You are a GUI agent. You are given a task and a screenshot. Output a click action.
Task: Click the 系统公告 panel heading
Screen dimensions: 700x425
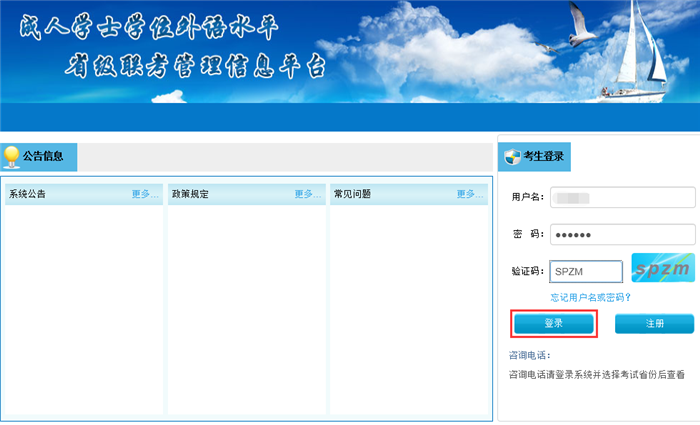tap(27, 194)
